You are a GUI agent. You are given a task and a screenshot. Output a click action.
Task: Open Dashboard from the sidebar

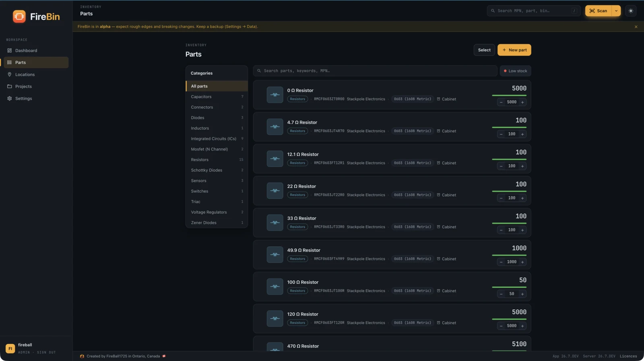(x=36, y=50)
